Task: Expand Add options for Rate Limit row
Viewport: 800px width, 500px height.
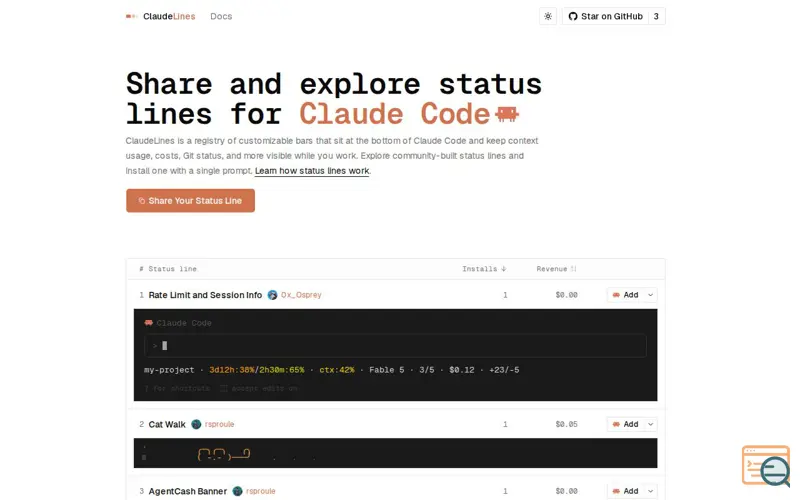Action: pyautogui.click(x=651, y=295)
